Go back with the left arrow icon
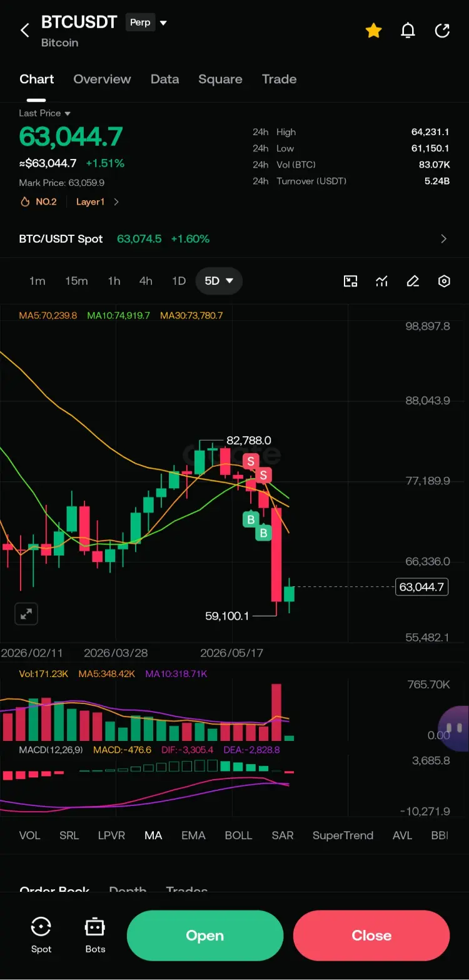The height and width of the screenshot is (980, 469). pyautogui.click(x=25, y=30)
